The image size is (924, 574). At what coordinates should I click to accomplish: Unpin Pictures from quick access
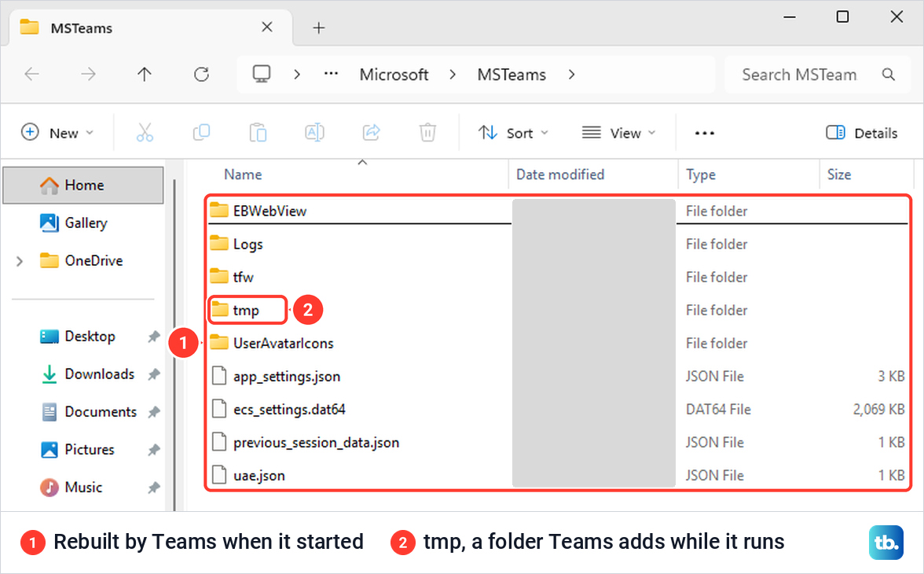154,450
